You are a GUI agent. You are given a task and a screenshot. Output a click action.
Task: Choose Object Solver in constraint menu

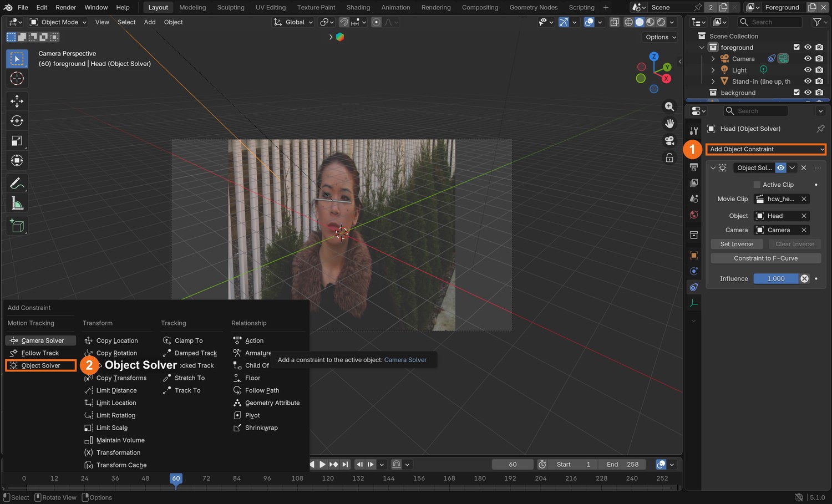point(40,365)
